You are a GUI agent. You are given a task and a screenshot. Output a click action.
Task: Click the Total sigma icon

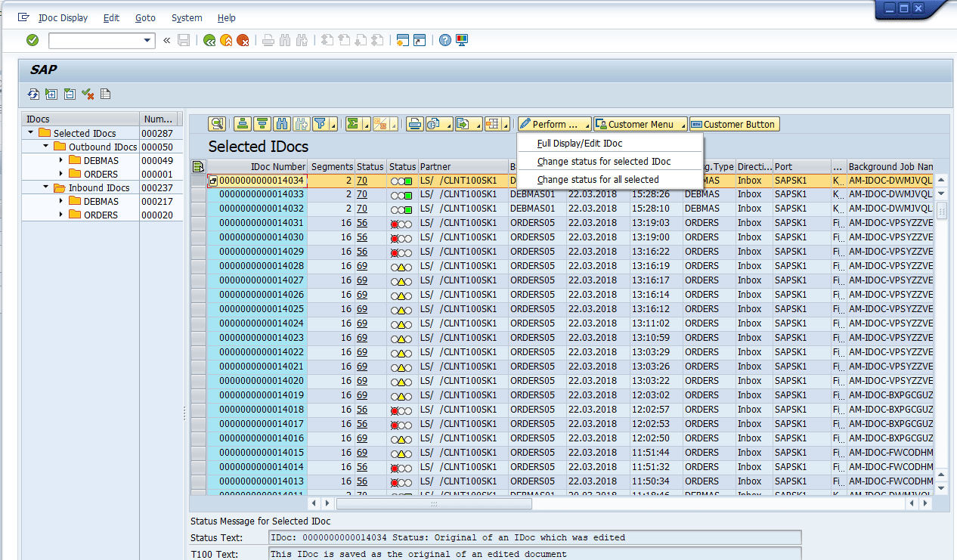(x=355, y=124)
